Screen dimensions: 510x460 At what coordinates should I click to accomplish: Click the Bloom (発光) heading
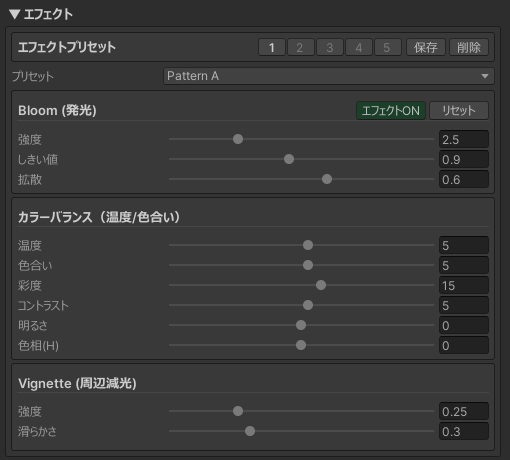pos(57,110)
